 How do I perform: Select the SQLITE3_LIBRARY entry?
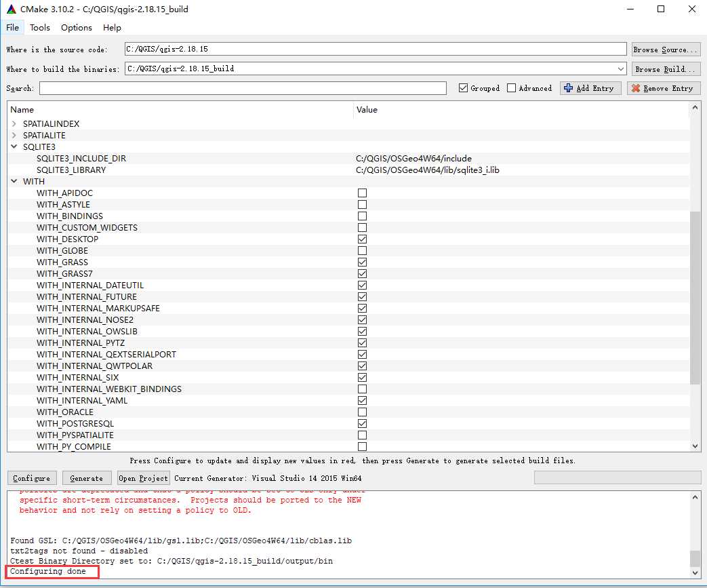71,170
